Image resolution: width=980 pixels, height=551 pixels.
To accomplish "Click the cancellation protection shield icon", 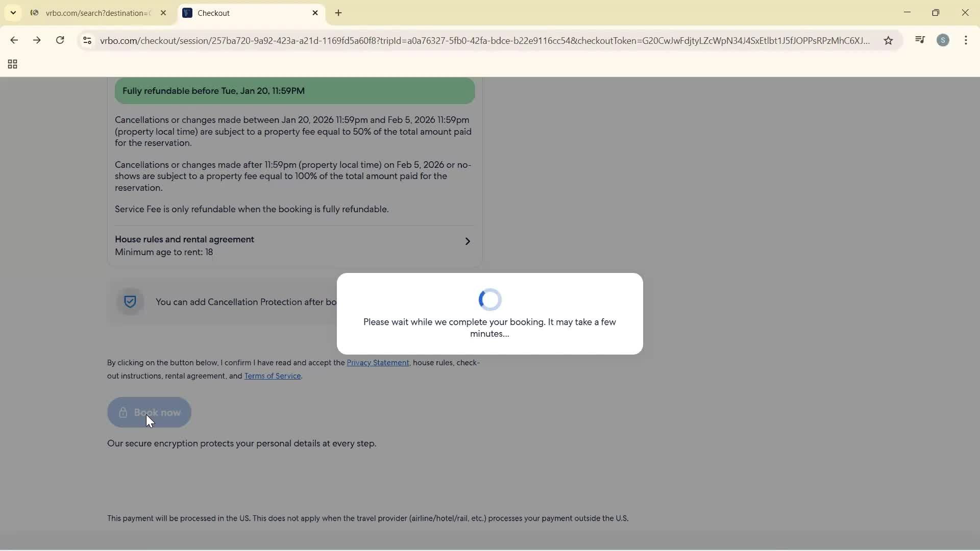I will click(130, 302).
